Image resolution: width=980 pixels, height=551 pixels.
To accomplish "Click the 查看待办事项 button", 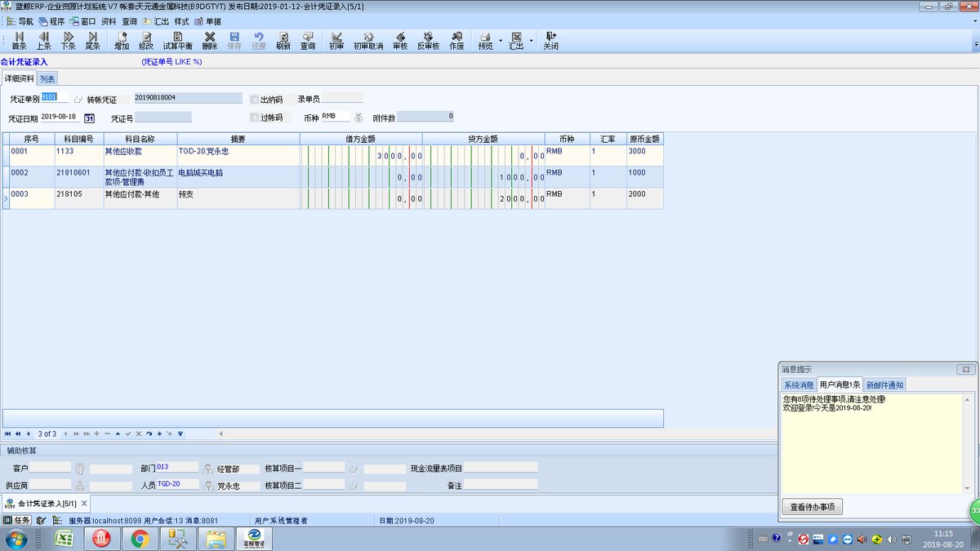I will [x=812, y=507].
